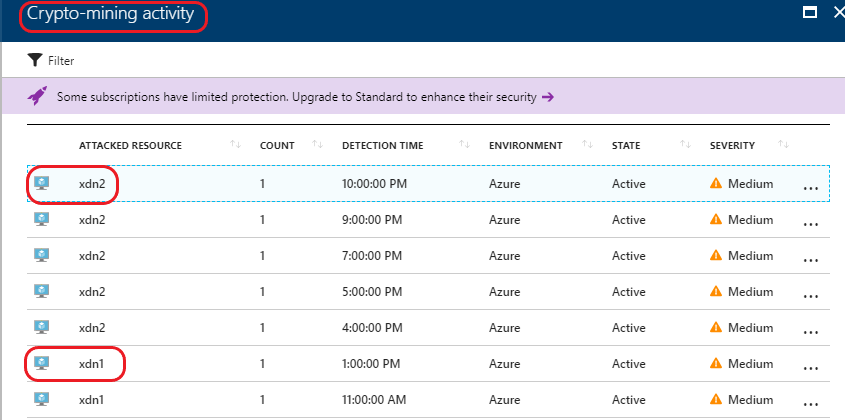
Task: Open ellipsis menu for 10:00:00 PM alert
Action: pyautogui.click(x=811, y=188)
